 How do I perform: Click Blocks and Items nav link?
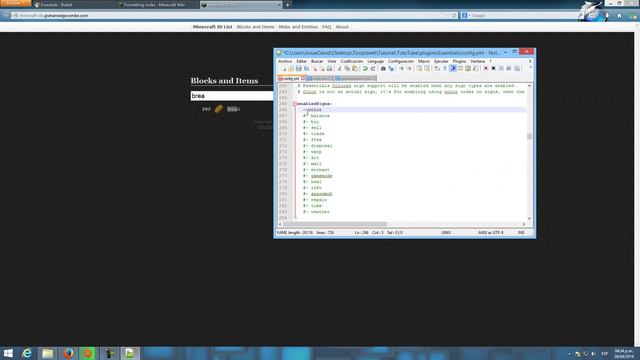(256, 27)
